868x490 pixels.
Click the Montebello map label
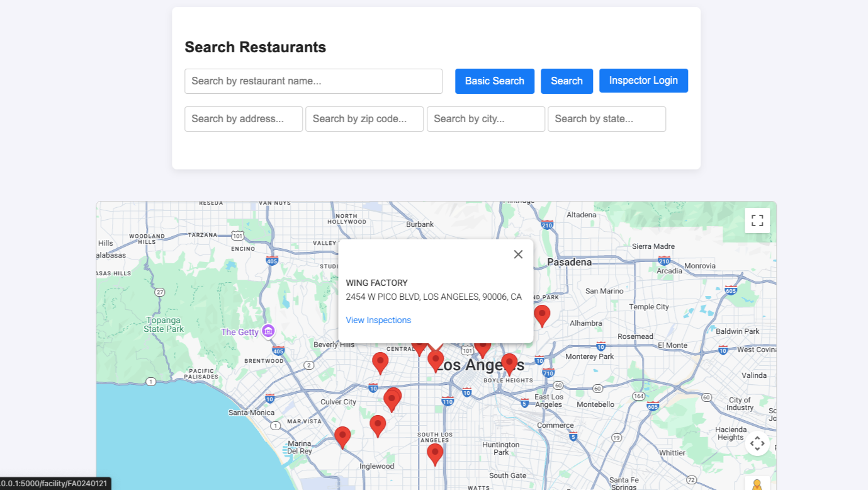pyautogui.click(x=595, y=404)
